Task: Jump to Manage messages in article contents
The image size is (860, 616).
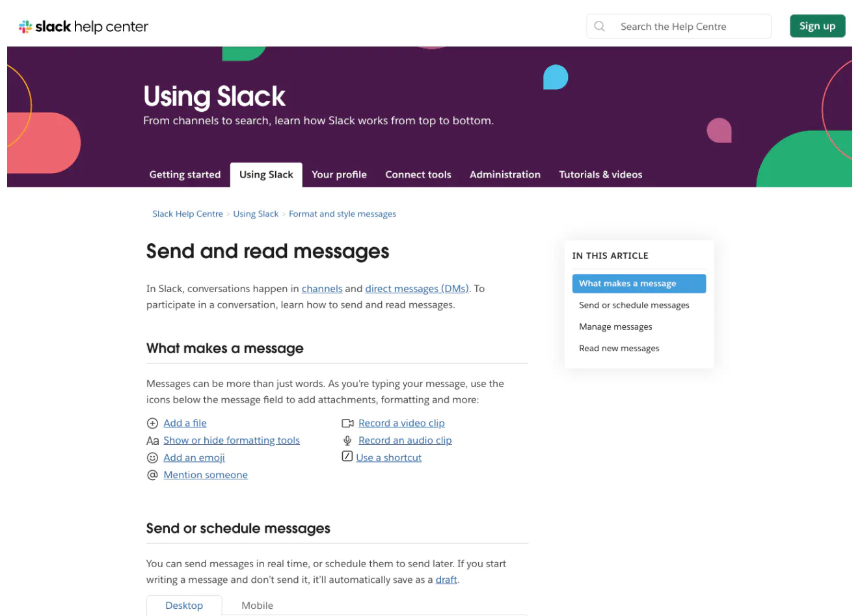Action: click(x=615, y=327)
